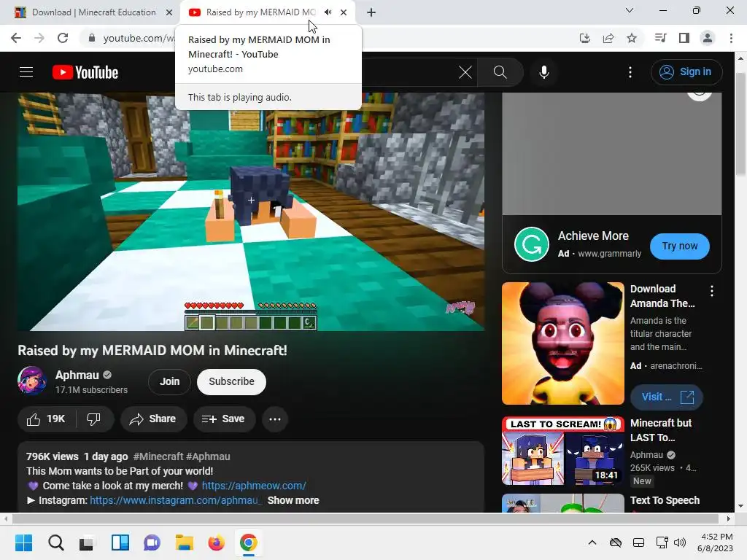Open options menu for the Amanda ad

click(712, 291)
